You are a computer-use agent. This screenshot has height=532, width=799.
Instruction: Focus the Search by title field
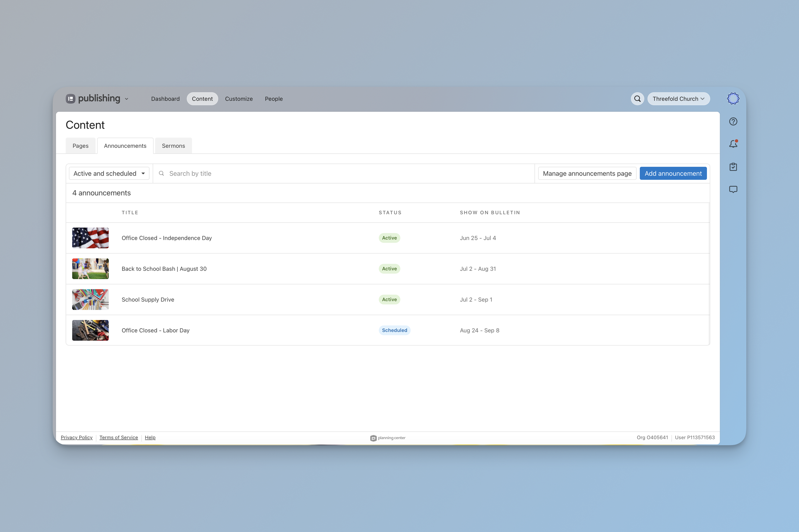click(344, 173)
